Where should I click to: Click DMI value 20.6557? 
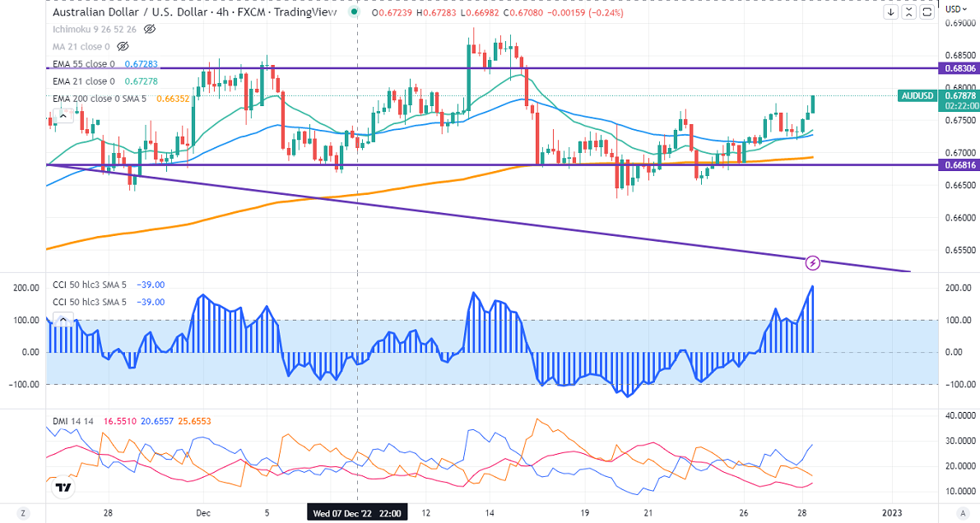point(156,421)
